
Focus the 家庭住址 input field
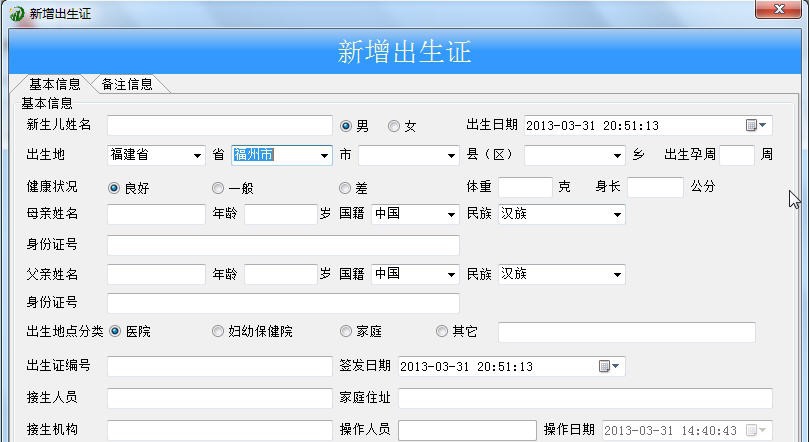point(586,398)
